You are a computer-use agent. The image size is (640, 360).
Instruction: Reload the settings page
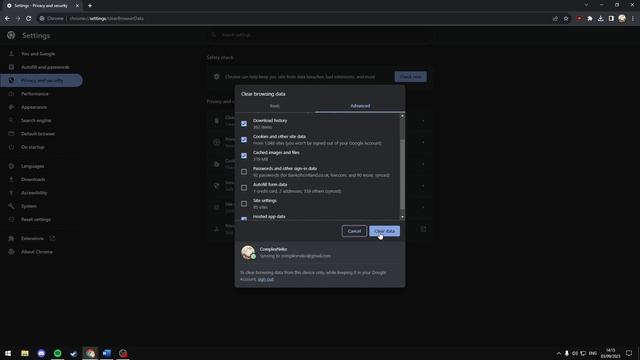(x=29, y=18)
